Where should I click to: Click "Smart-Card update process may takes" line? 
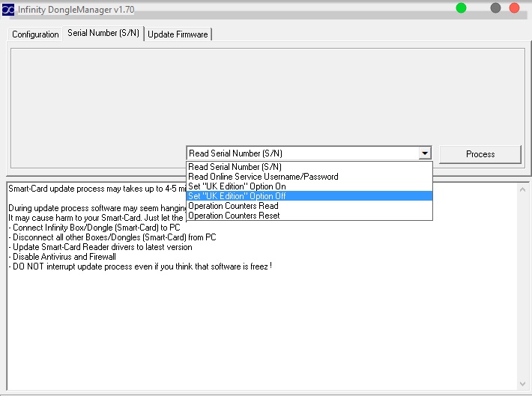tap(97, 189)
